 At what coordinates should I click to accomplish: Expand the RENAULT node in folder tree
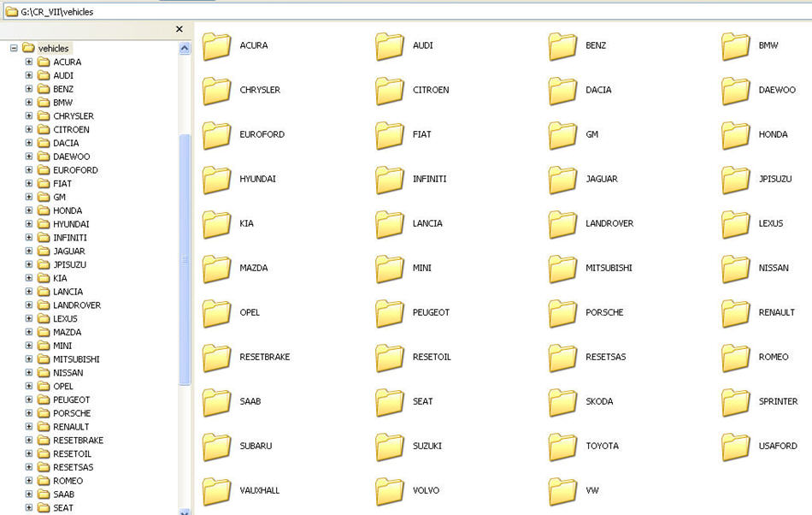coord(29,426)
